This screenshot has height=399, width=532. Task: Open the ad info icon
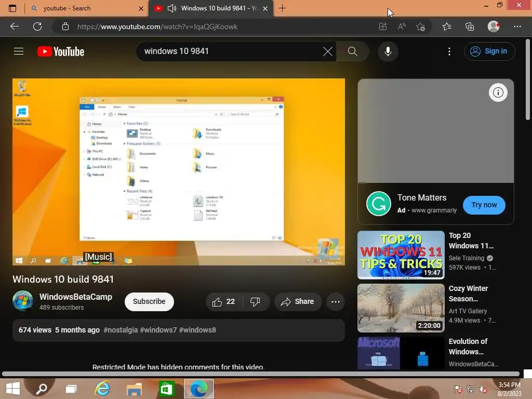point(498,92)
